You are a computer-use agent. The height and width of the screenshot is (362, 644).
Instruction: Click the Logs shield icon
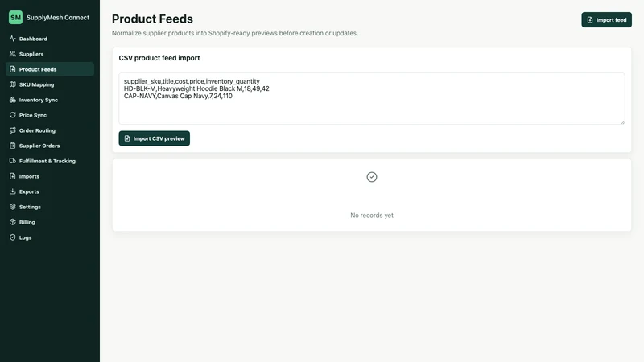point(13,237)
